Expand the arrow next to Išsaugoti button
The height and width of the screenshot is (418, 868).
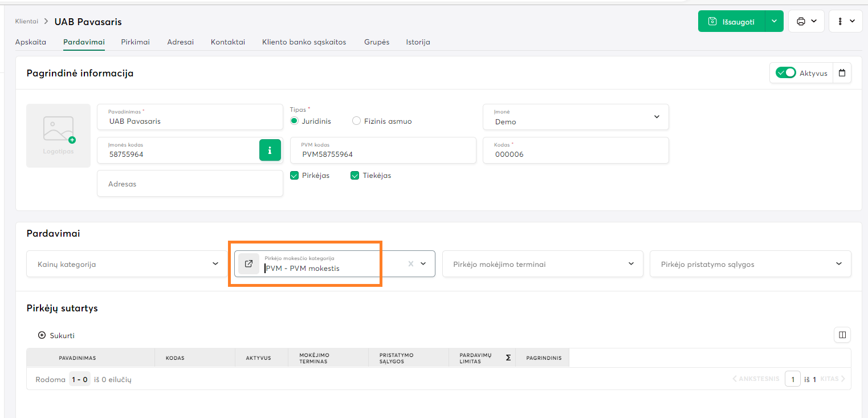[773, 22]
